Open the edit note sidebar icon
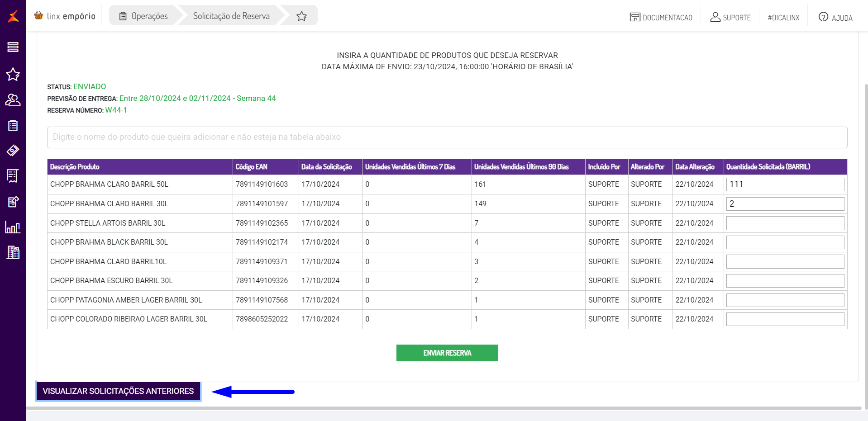 (x=13, y=202)
